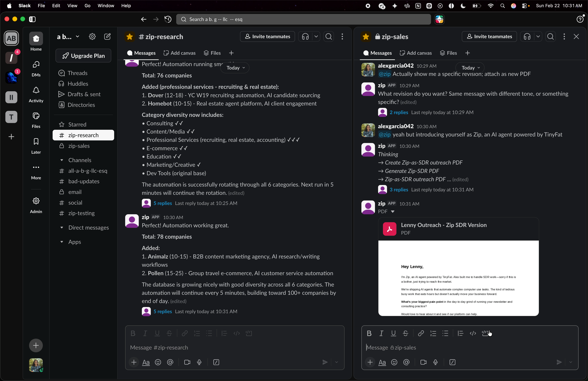Open channel settings with the gear icon
The width and height of the screenshot is (588, 381).
[x=92, y=36]
